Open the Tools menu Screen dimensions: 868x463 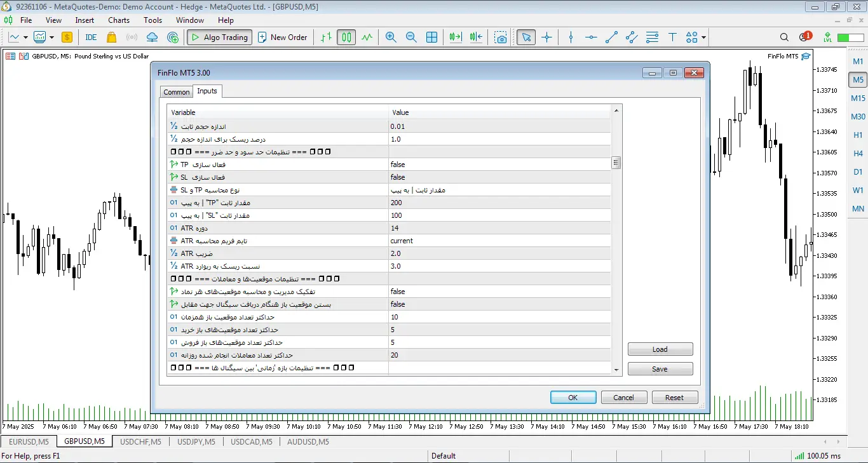tap(153, 20)
